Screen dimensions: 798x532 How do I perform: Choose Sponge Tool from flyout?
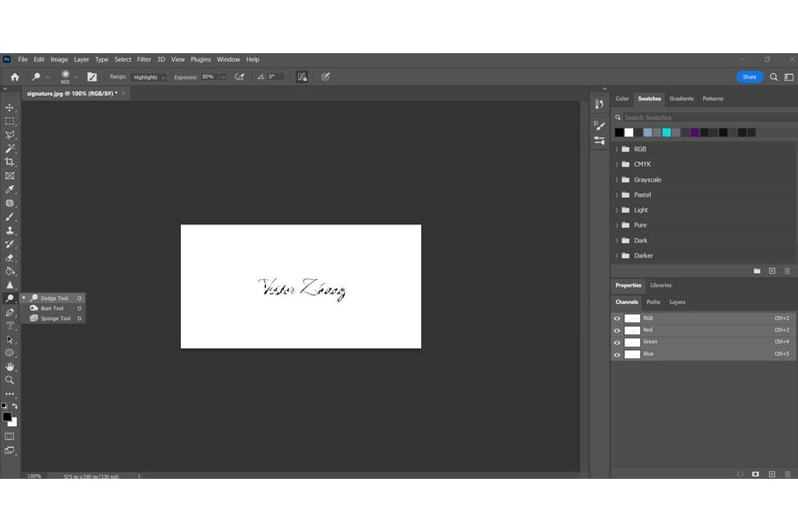click(x=52, y=318)
